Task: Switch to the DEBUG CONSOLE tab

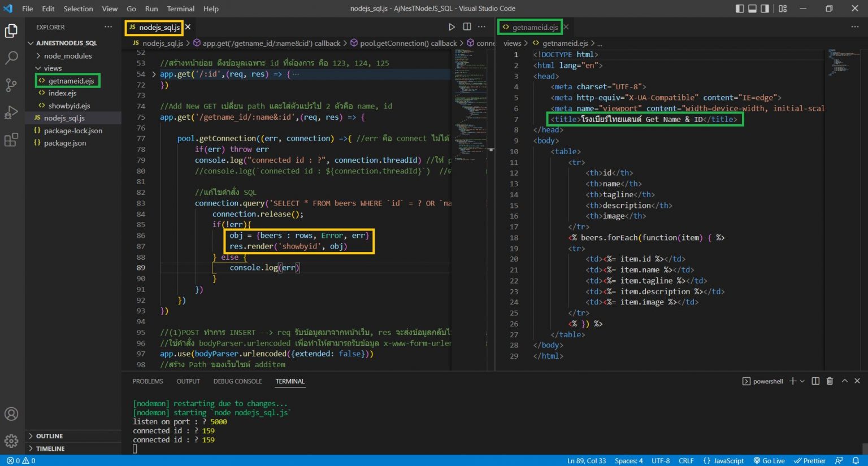Action: point(237,381)
